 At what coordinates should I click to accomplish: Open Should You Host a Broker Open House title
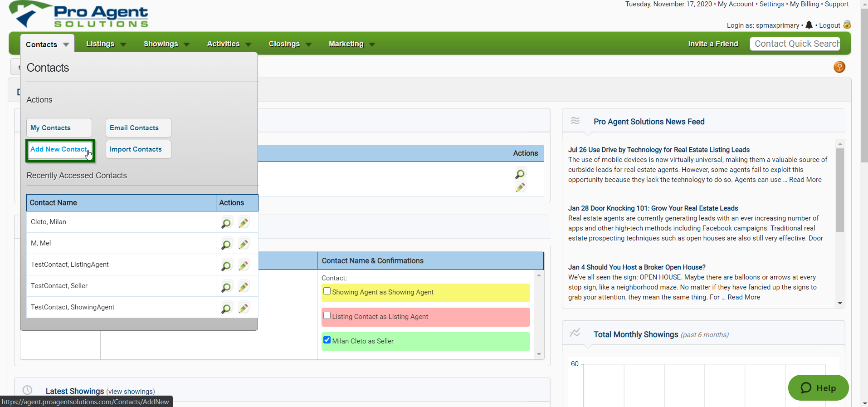point(637,267)
